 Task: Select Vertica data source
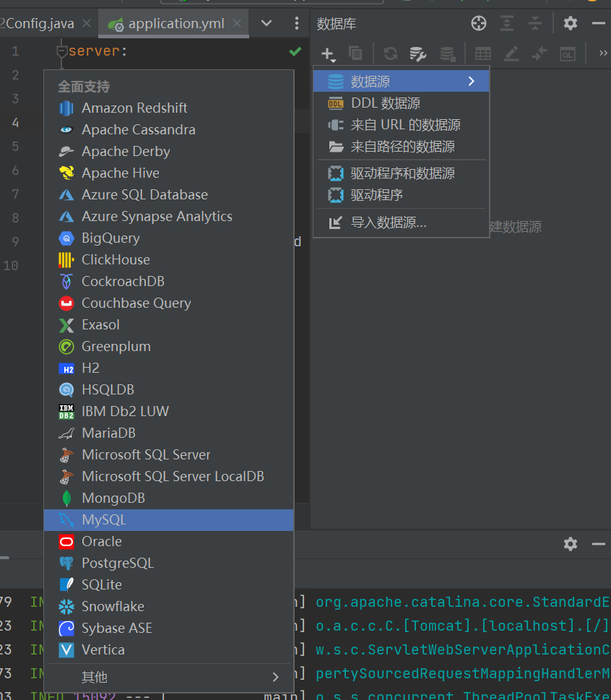169,649
